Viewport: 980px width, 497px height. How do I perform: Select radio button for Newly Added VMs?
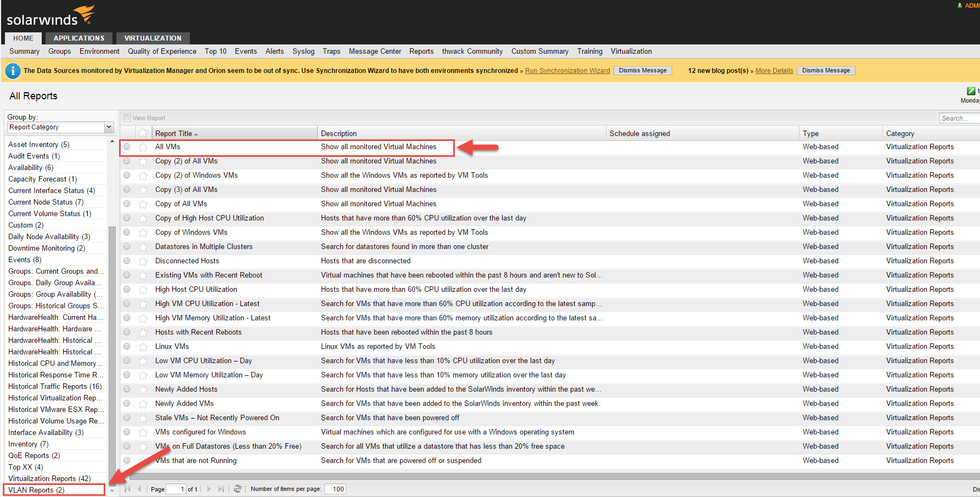[x=127, y=403]
